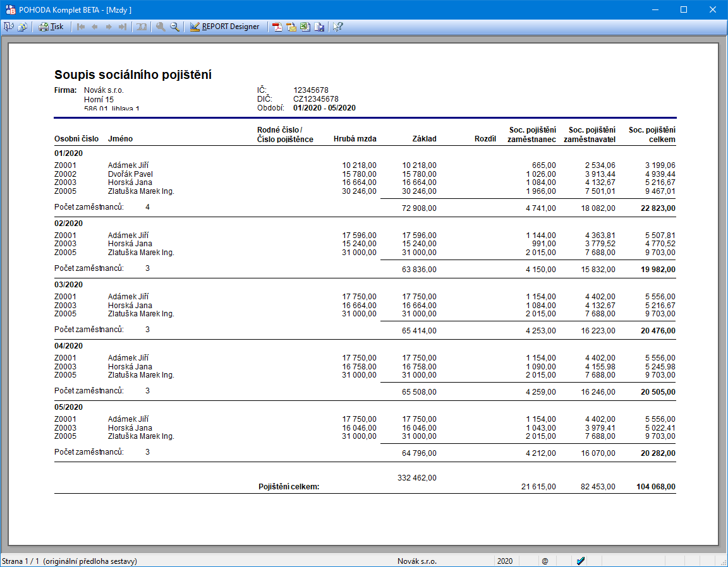Click the Základ column header
This screenshot has height=567, width=728.
point(424,139)
